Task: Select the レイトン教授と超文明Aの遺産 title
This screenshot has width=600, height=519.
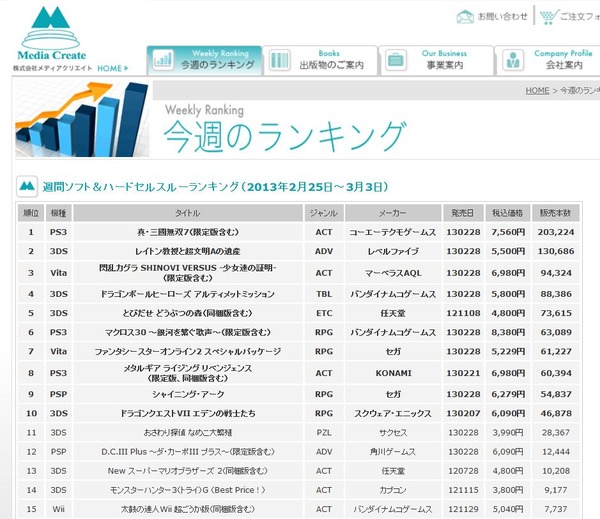Action: pos(188,251)
